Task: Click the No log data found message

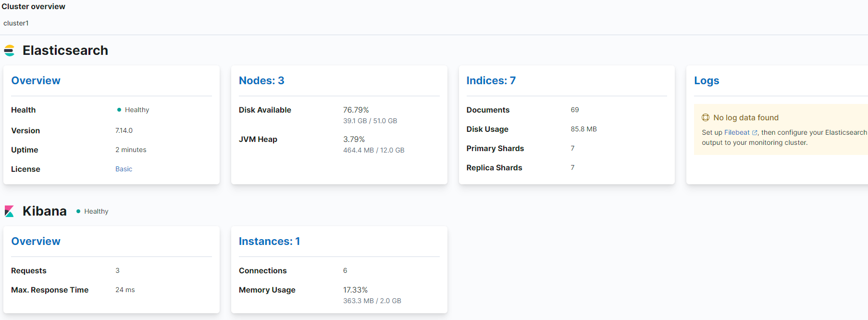Action: click(x=746, y=117)
